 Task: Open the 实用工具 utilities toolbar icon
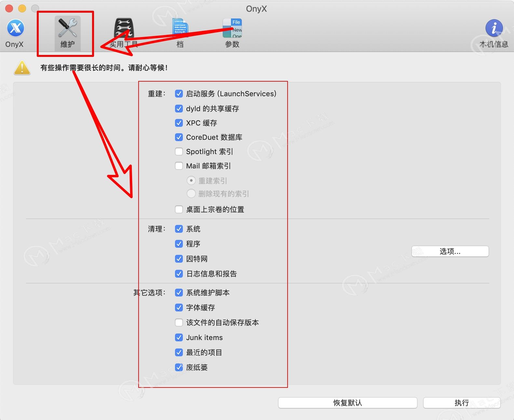tap(124, 28)
